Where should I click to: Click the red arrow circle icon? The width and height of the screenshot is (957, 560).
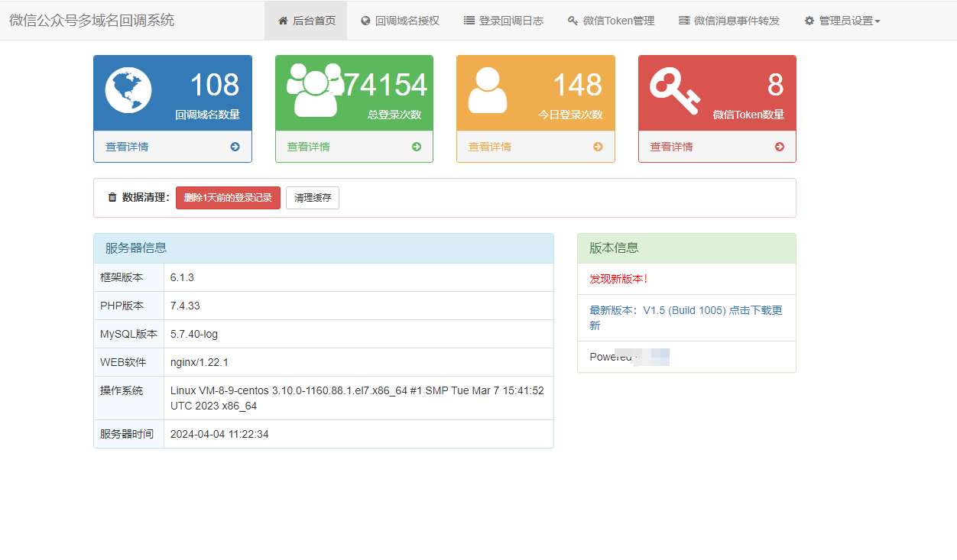click(780, 147)
